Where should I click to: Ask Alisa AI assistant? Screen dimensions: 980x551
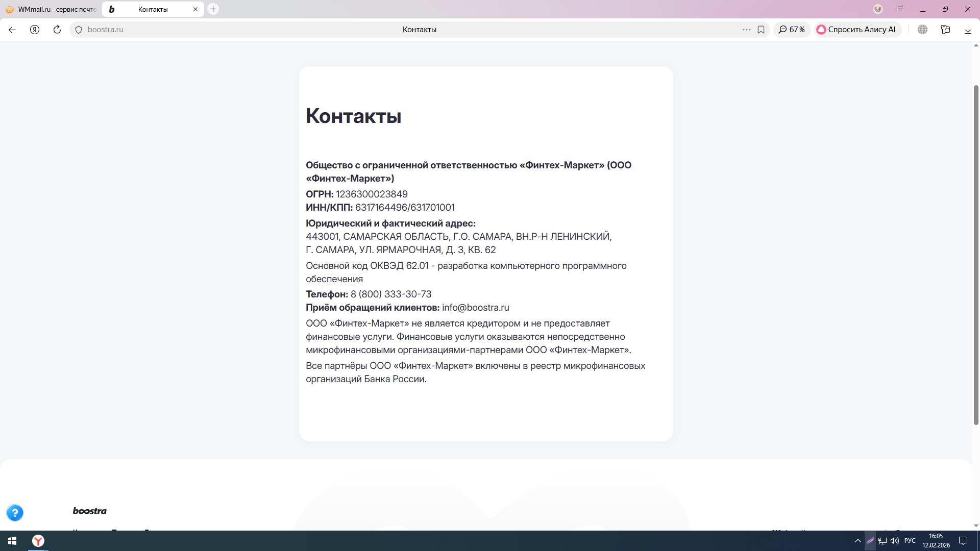[857, 30]
